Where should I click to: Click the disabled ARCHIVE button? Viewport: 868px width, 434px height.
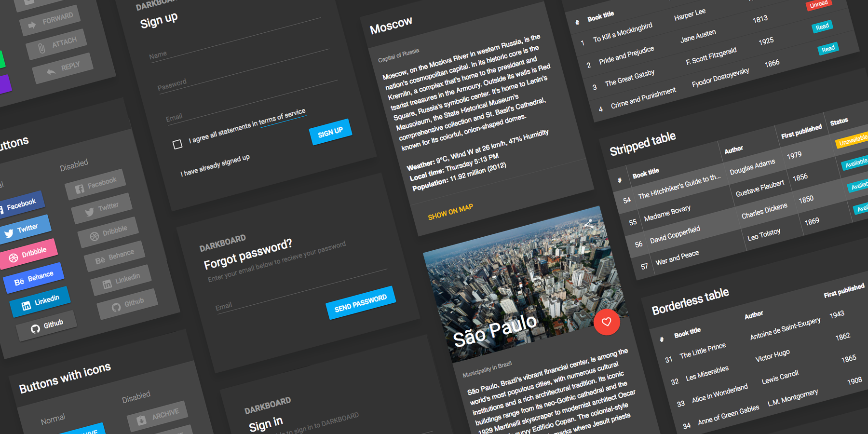click(157, 416)
